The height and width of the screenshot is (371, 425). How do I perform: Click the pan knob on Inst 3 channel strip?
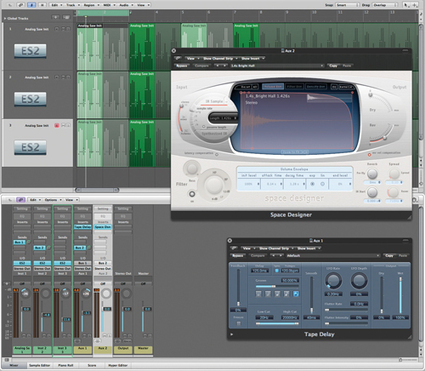pos(66,293)
